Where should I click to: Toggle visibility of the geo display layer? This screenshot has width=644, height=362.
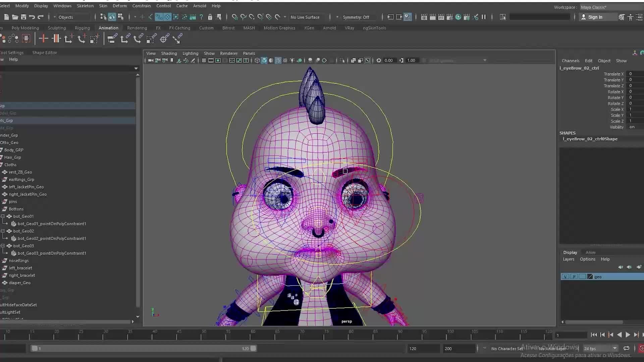(566, 277)
